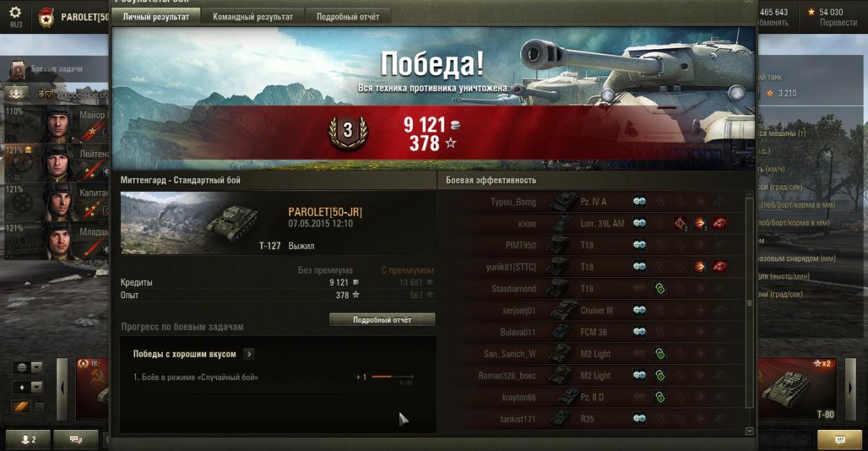Viewport: 868px width, 451px height.
Task: Click the 'Перевести' experience convert link
Action: 838,22
